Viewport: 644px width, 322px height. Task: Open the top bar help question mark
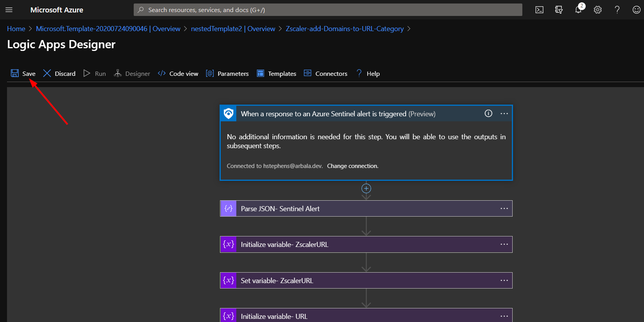617,10
